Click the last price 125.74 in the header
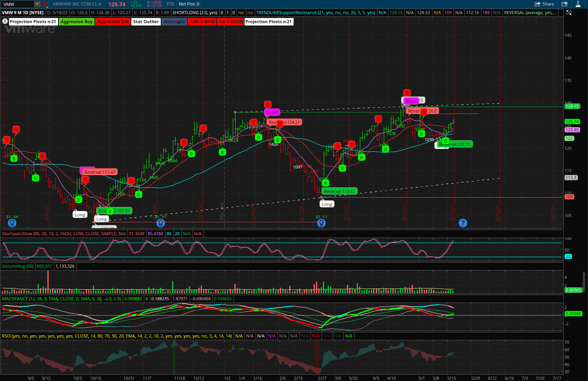Image resolution: width=588 pixels, height=381 pixels. 117,4
